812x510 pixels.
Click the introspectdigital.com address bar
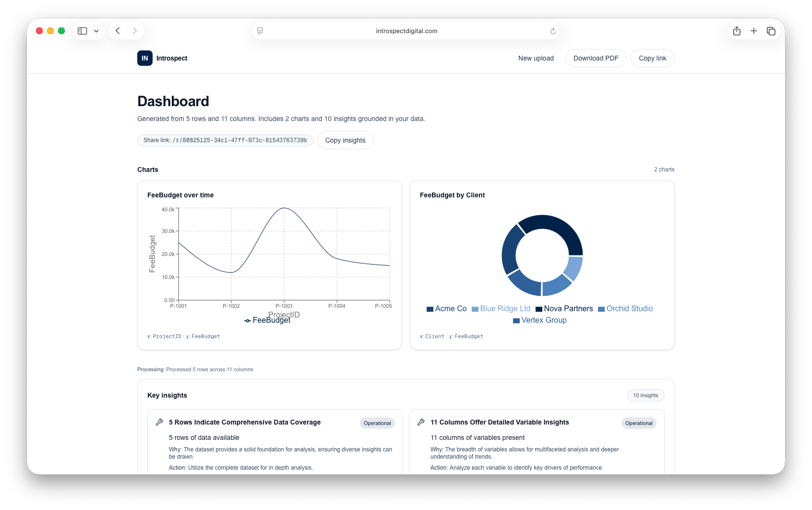pos(406,30)
